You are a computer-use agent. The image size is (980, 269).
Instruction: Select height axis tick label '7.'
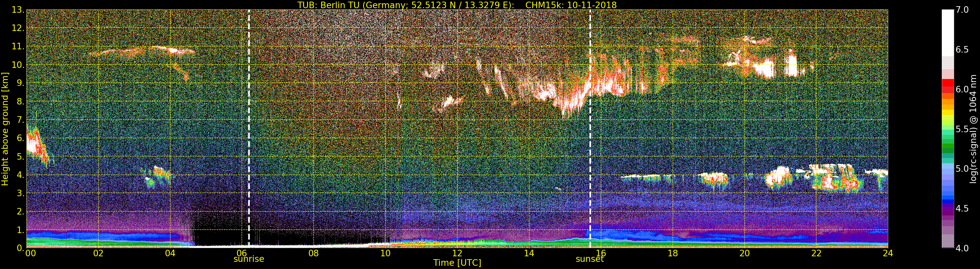point(20,120)
